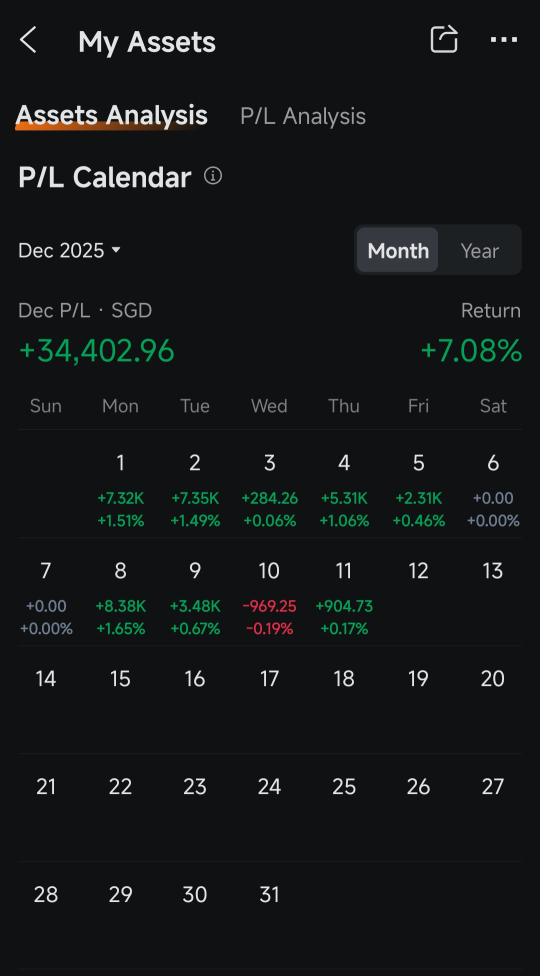Select day 13 in the calendar
Viewport: 540px width, 976px height.
point(493,571)
